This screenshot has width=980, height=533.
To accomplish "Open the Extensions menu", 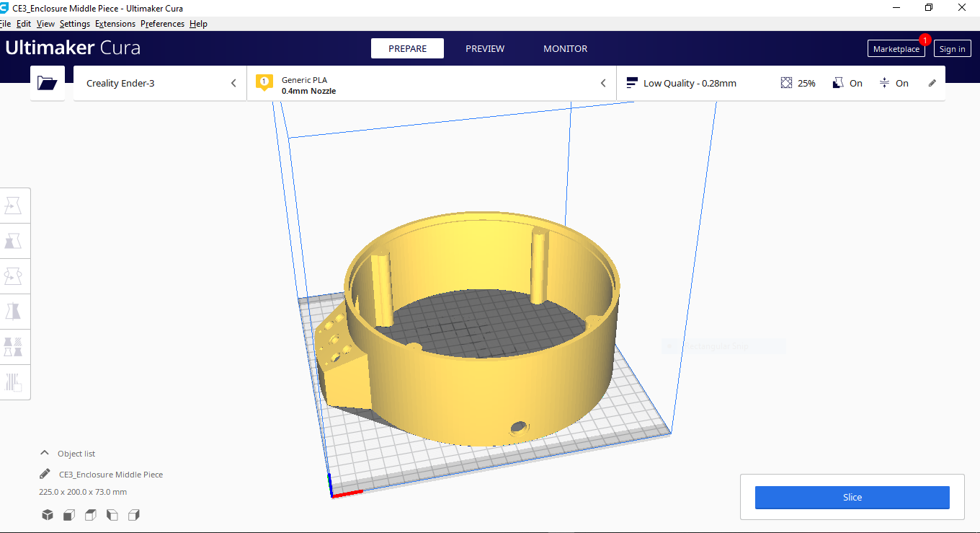I will pos(115,24).
